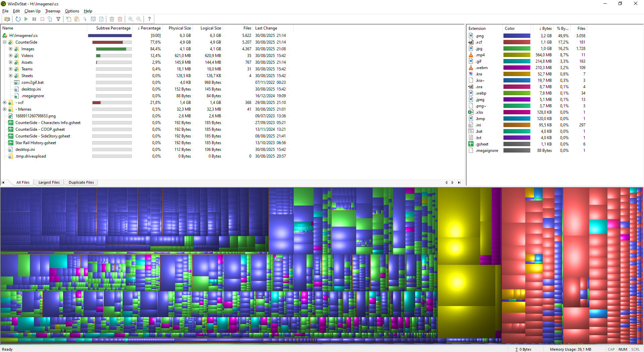Click the .kra extension icon

coord(471,74)
